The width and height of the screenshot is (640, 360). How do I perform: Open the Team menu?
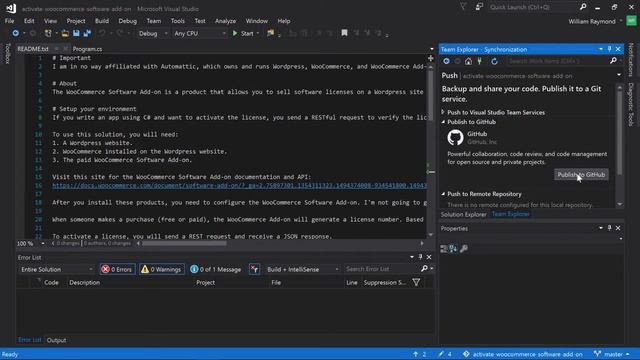click(x=153, y=21)
